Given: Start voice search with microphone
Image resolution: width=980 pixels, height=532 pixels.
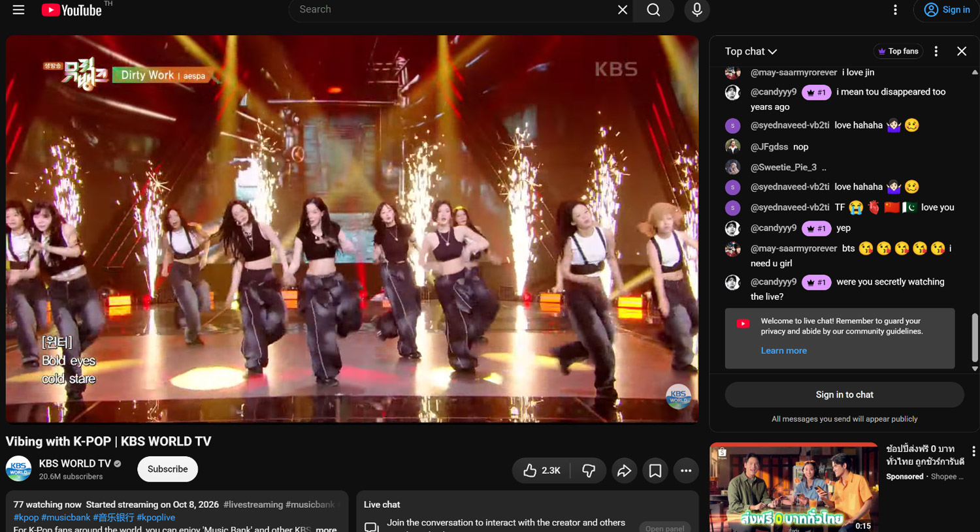Looking at the screenshot, I should (x=697, y=10).
